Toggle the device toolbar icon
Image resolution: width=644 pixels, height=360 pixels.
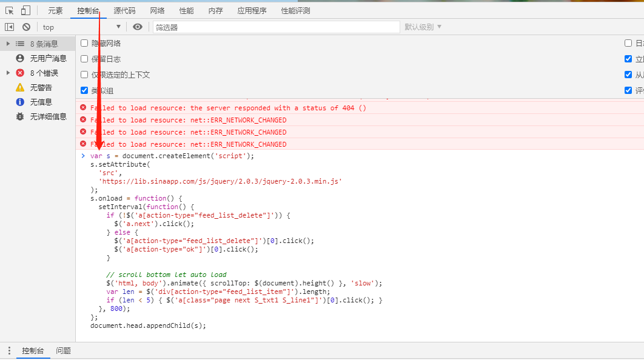point(25,10)
